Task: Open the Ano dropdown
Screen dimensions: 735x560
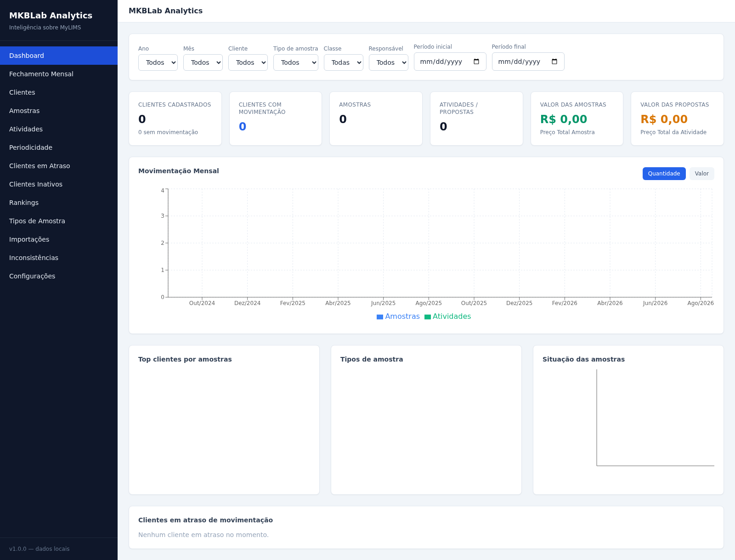Action: tap(158, 62)
